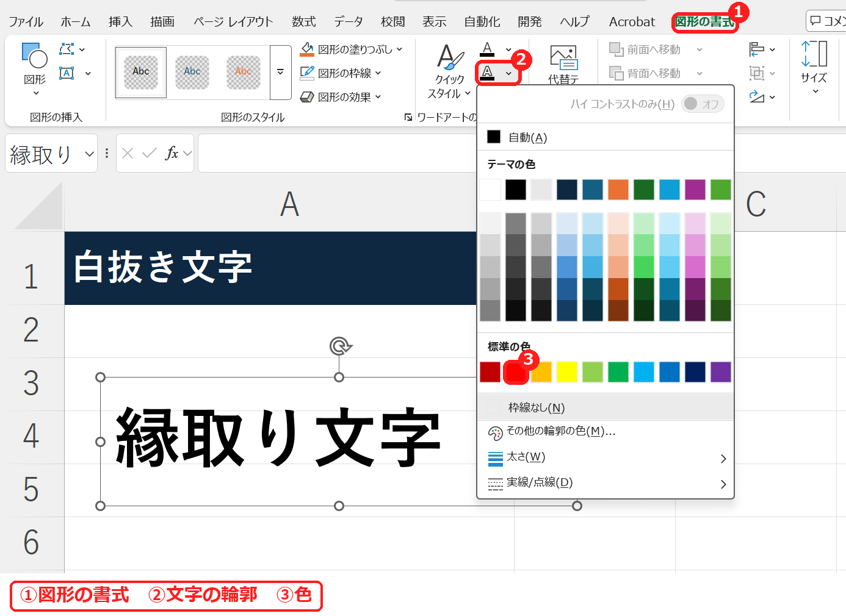The width and height of the screenshot is (846, 616).
Task: Expand the Name Box dropdown arrow
Action: [x=90, y=154]
